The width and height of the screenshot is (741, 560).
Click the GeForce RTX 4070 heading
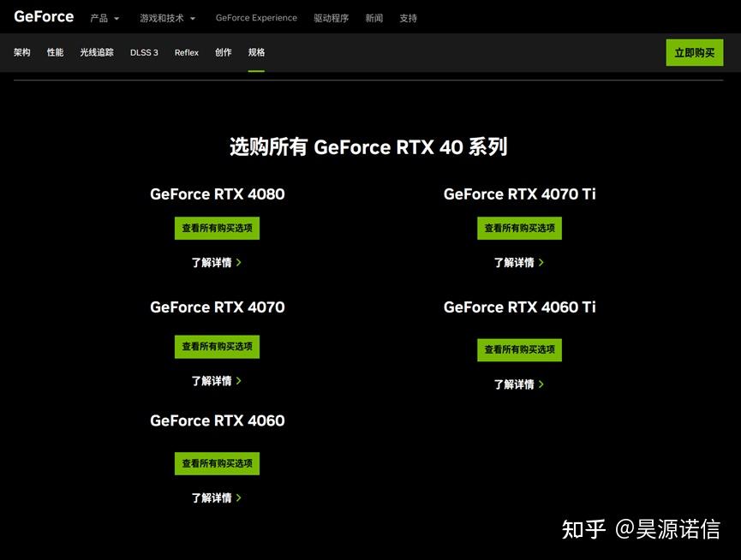coord(218,307)
